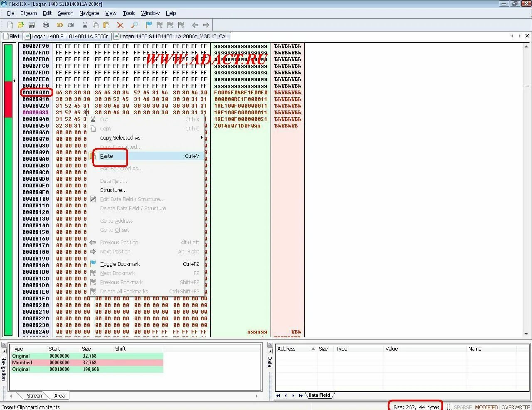Switch to Logan 1400 S110140011A 2006r tab

point(67,36)
